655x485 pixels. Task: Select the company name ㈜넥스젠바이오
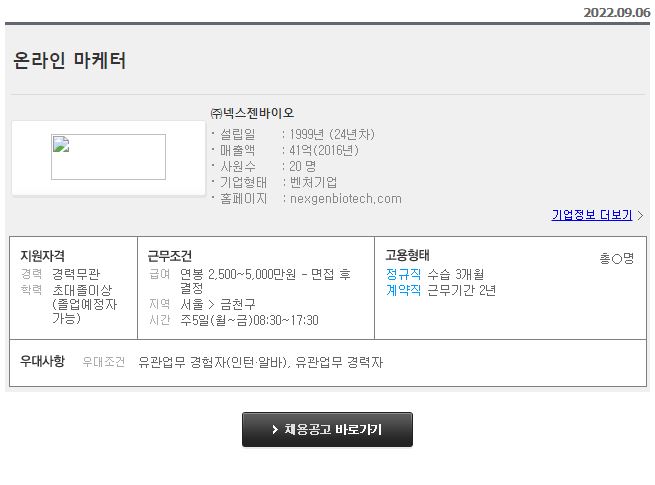252,113
